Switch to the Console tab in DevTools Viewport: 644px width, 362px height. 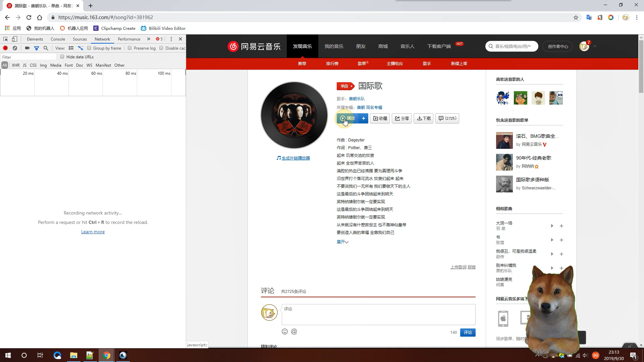[x=58, y=39]
